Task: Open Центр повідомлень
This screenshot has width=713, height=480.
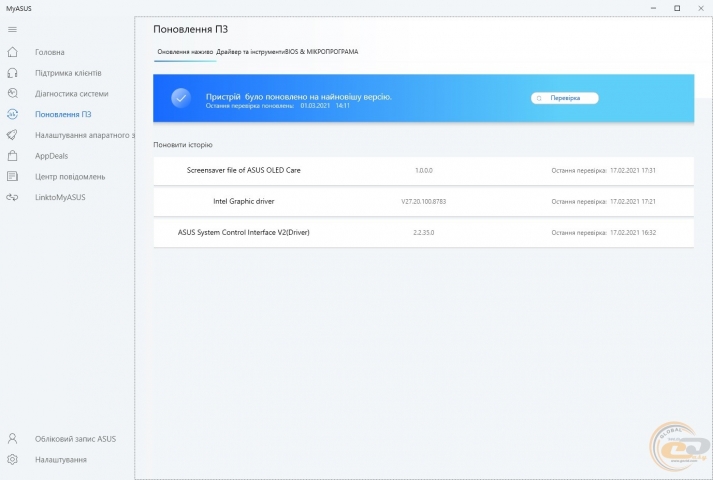Action: [x=70, y=177]
